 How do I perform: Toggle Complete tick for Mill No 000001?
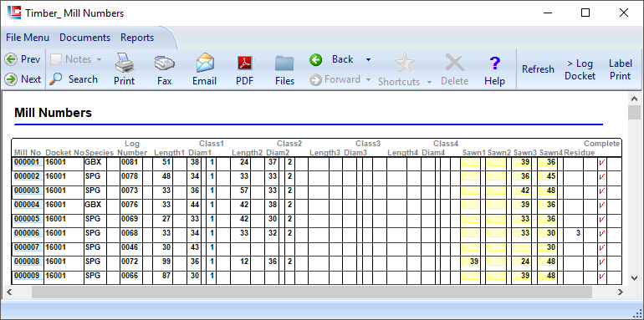[602, 162]
